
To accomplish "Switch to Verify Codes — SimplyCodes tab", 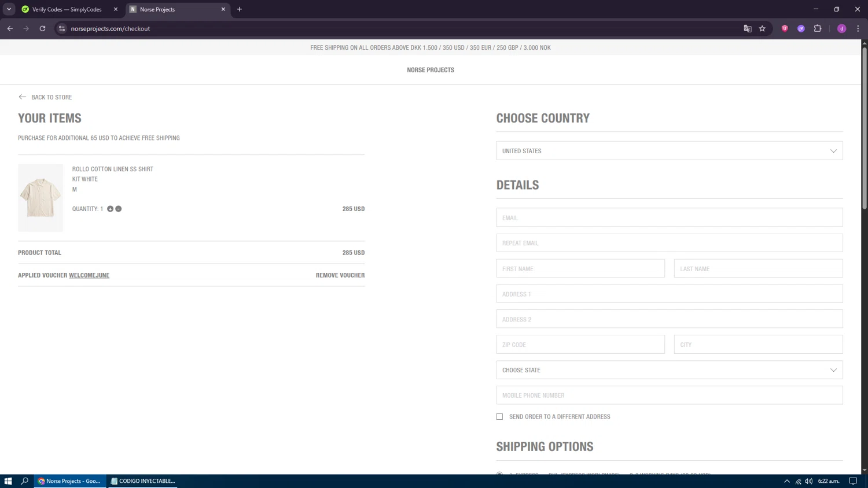I will coord(67,9).
